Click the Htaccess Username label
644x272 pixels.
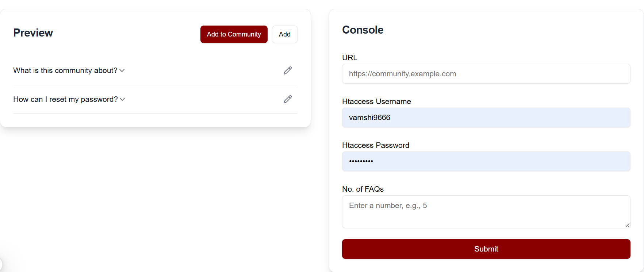376,101
